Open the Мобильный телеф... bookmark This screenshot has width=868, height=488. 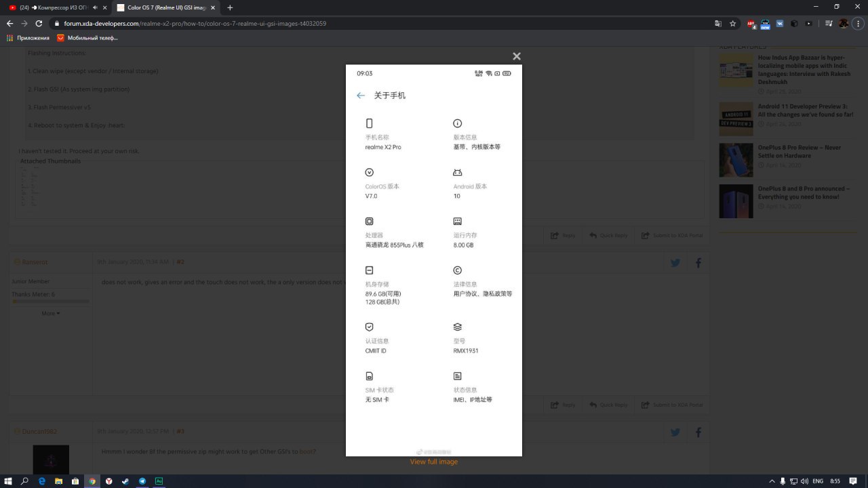click(87, 38)
